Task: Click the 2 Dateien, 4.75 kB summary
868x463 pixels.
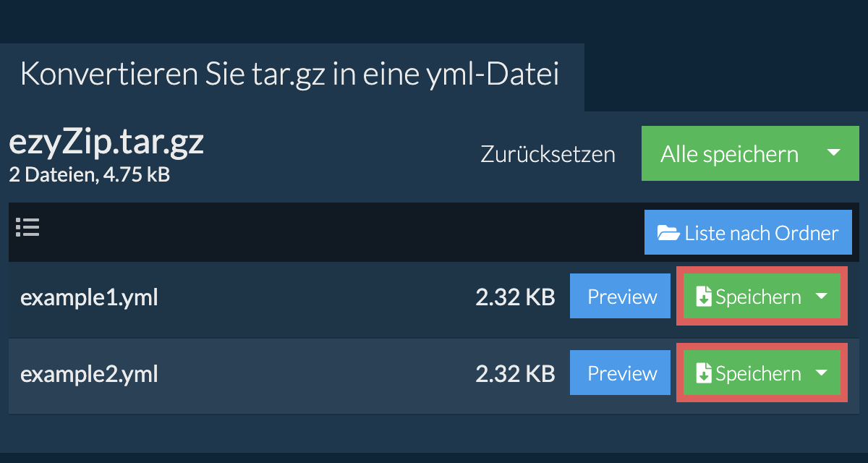Action: pos(89,174)
